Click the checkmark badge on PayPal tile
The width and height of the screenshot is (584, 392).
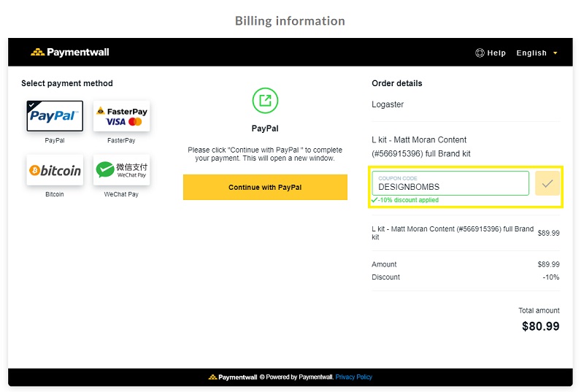[32, 105]
